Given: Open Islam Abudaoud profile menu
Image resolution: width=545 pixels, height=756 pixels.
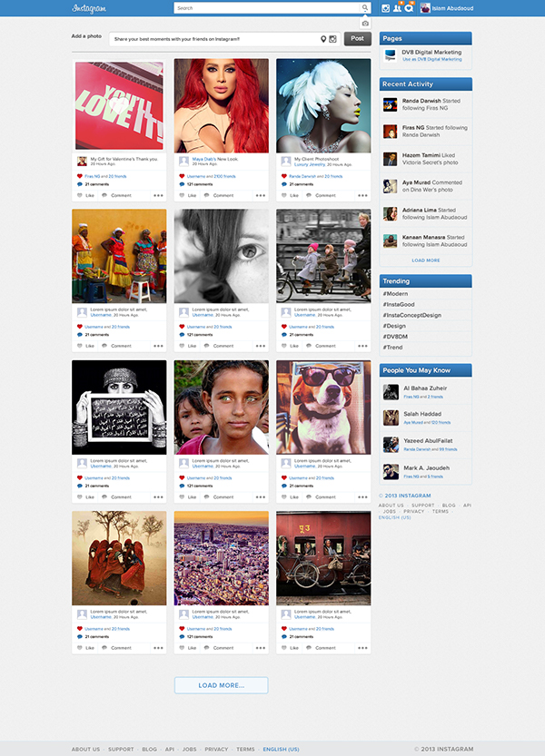Looking at the screenshot, I should 447,8.
